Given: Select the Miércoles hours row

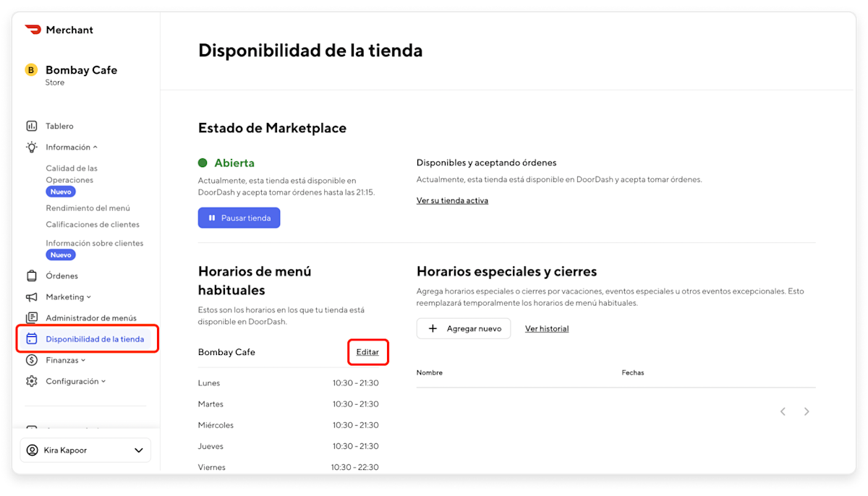Looking at the screenshot, I should pos(289,425).
